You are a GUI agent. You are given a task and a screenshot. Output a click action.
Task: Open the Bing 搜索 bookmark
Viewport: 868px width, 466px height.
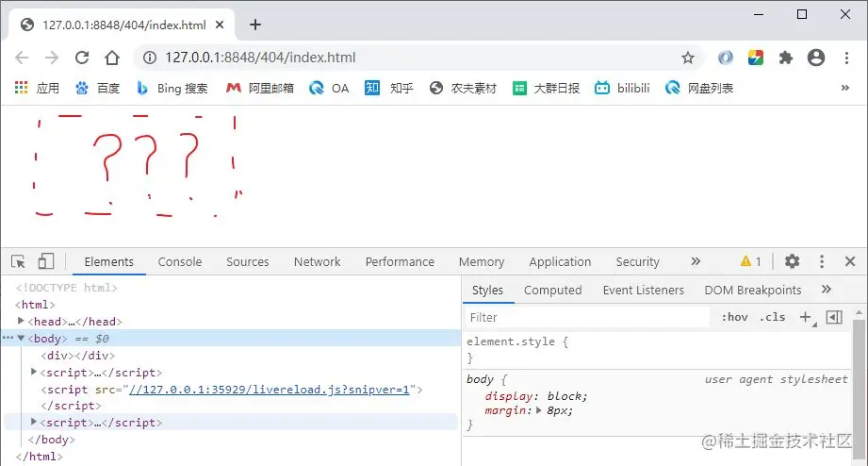[172, 88]
